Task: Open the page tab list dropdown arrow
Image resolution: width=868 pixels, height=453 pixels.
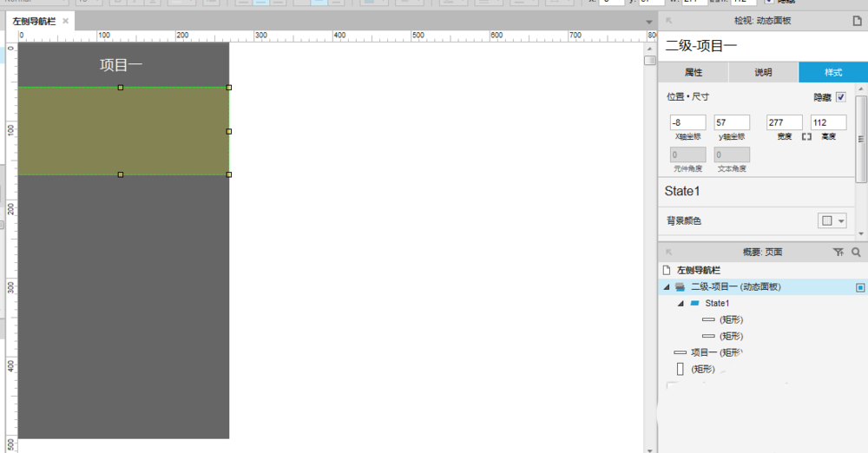Action: coord(648,23)
